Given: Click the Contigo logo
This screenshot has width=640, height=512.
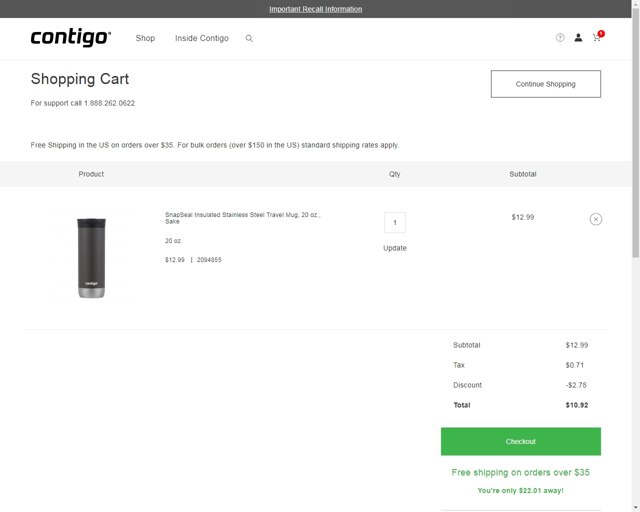Looking at the screenshot, I should point(71,38).
